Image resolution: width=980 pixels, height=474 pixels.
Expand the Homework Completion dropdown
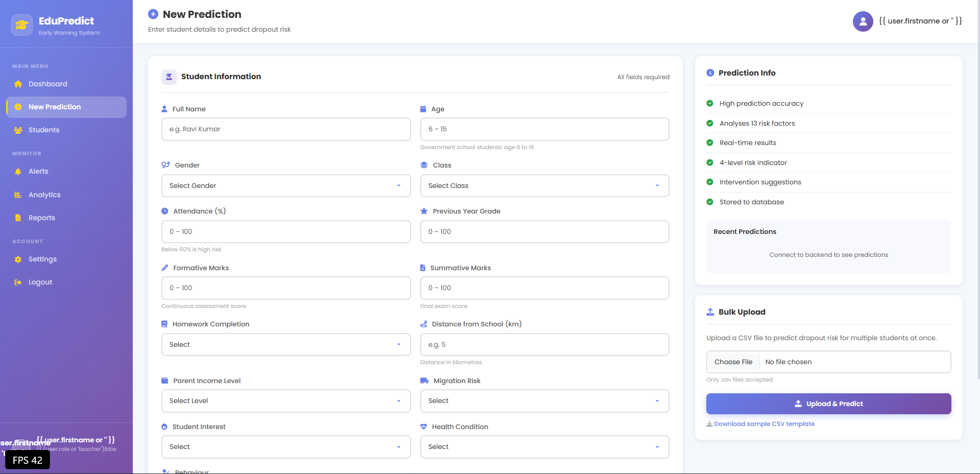coord(286,345)
